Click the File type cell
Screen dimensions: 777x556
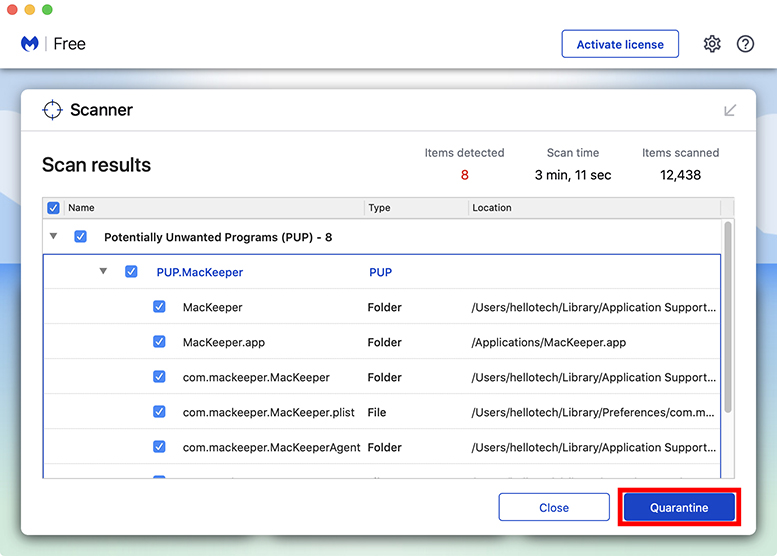click(377, 412)
